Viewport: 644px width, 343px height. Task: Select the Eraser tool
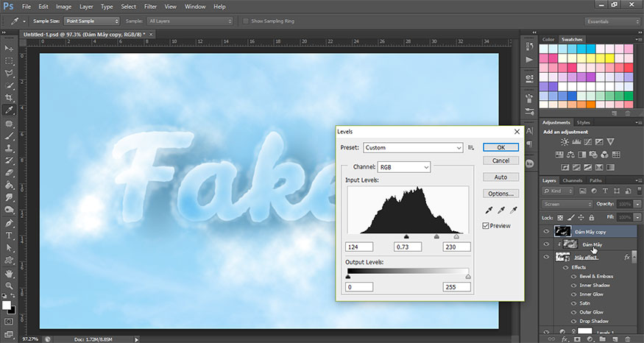(x=9, y=173)
